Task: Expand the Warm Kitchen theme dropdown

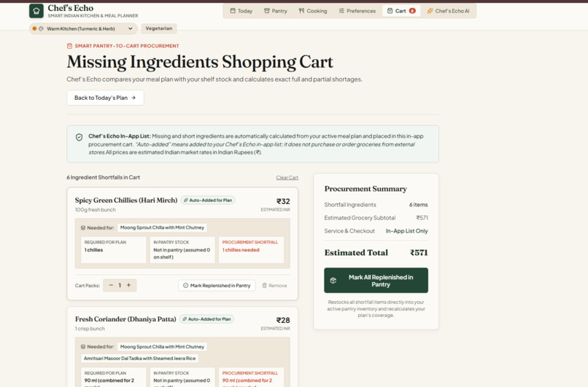Action: [83, 28]
